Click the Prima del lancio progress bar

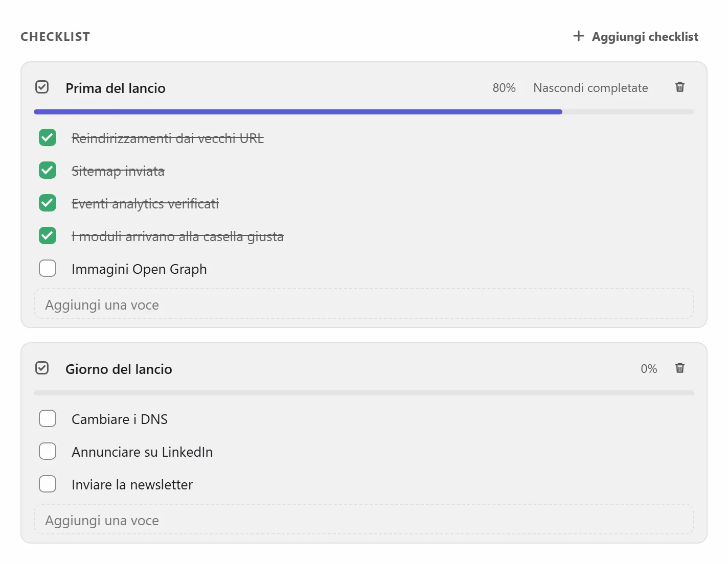364,112
